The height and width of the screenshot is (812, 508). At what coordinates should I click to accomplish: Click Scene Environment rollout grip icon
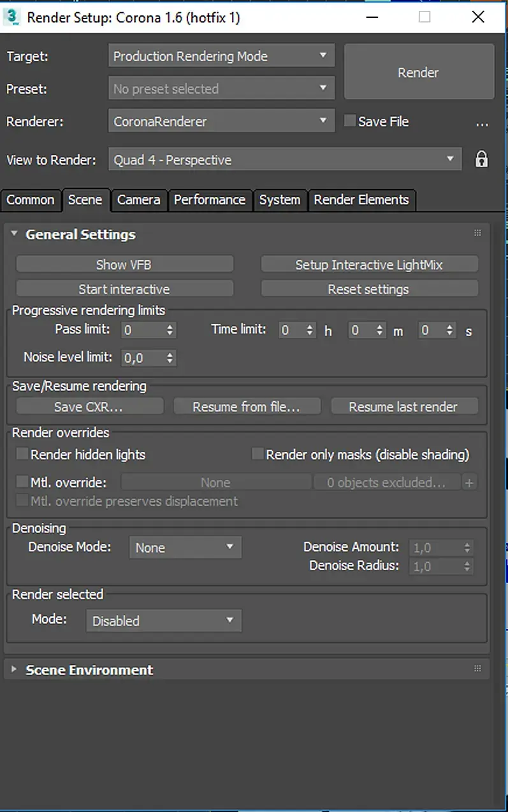pyautogui.click(x=477, y=669)
